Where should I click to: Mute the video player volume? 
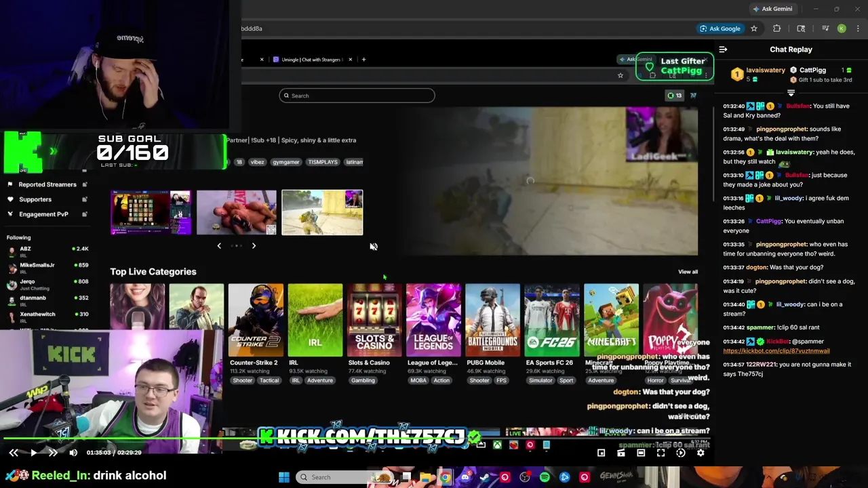pos(73,453)
